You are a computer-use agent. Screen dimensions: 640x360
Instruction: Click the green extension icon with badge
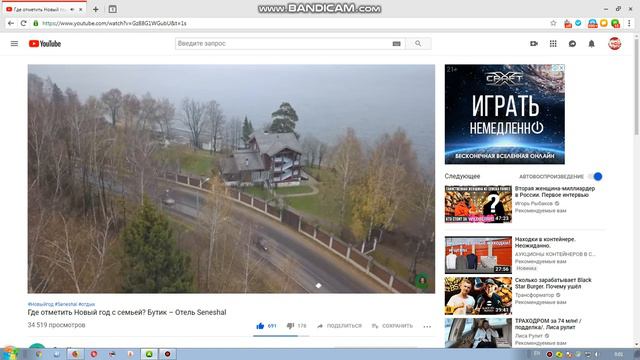coord(616,24)
